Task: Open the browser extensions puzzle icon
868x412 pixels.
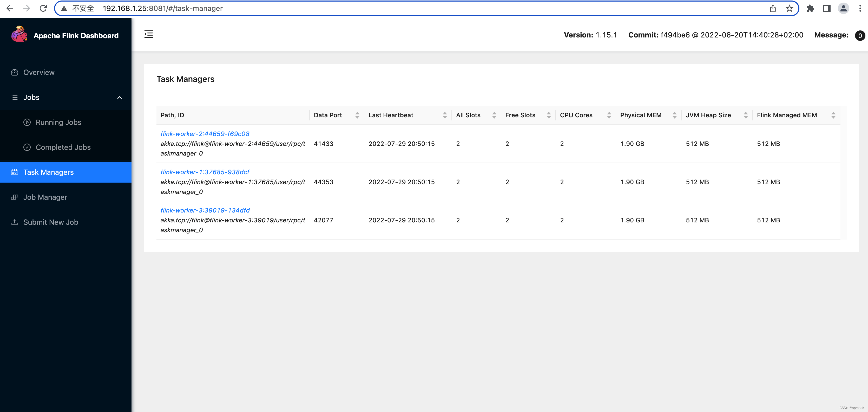Action: 810,8
